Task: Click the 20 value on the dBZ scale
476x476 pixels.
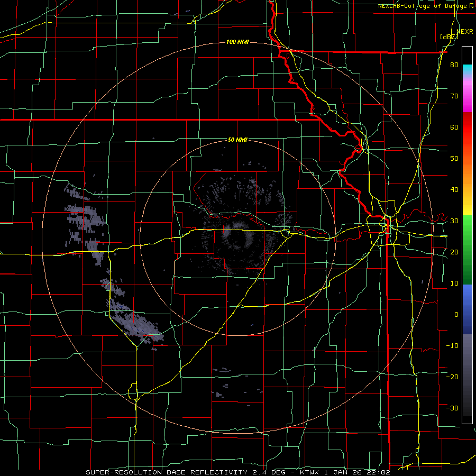Action: coord(454,252)
